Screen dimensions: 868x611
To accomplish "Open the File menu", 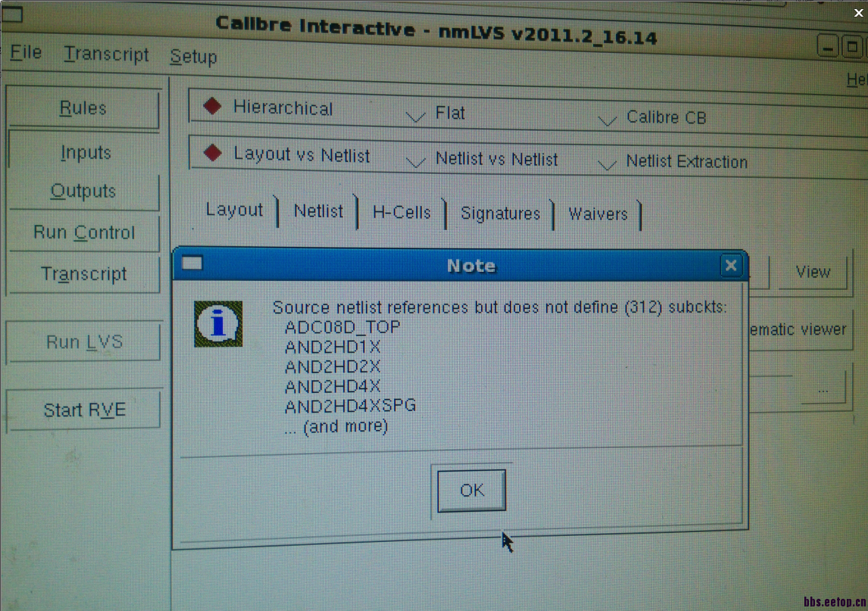I will [26, 52].
